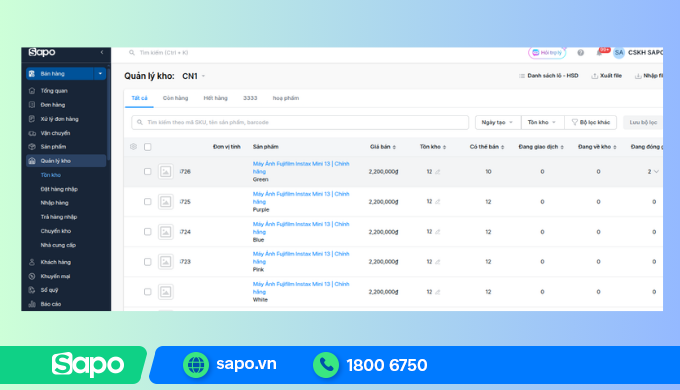
Task: Open the help question mark icon
Action: click(x=580, y=52)
